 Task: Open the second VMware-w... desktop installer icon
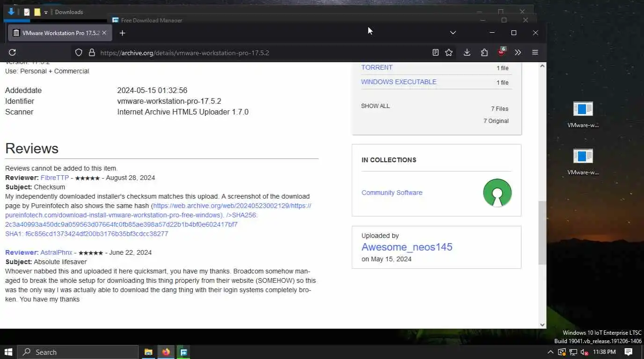(x=583, y=161)
